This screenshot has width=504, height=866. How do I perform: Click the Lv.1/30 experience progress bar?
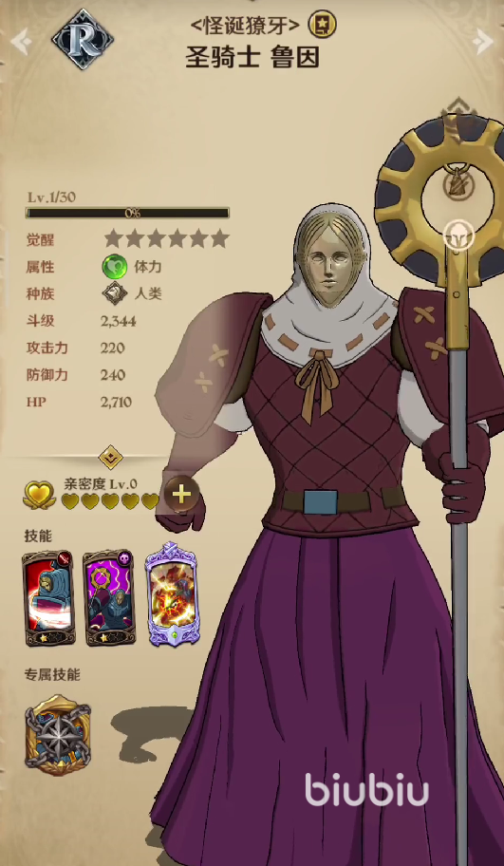tap(127, 213)
